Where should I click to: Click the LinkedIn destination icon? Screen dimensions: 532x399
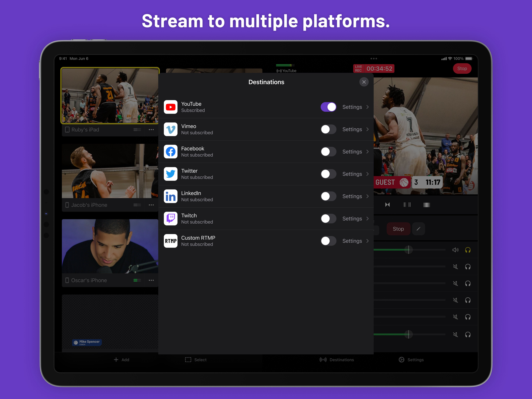[170, 196]
